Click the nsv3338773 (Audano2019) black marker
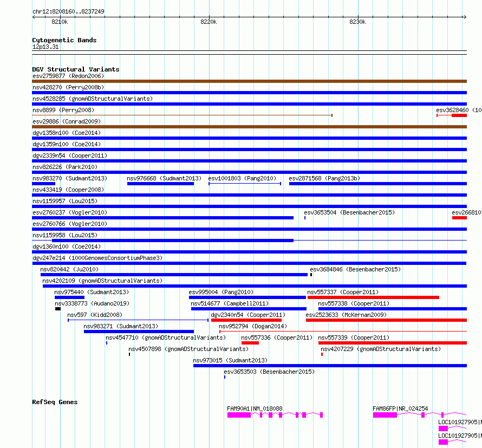The height and width of the screenshot is (448, 482). 58,309
